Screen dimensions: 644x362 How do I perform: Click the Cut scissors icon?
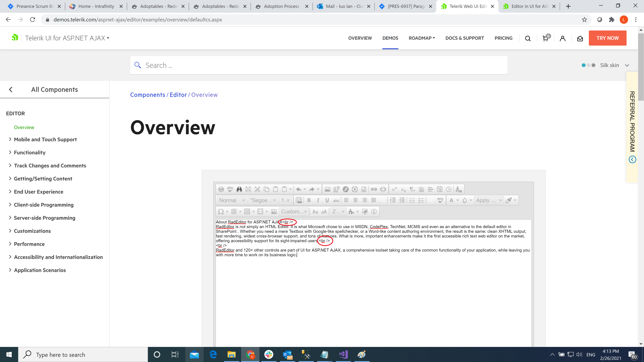coord(257,189)
